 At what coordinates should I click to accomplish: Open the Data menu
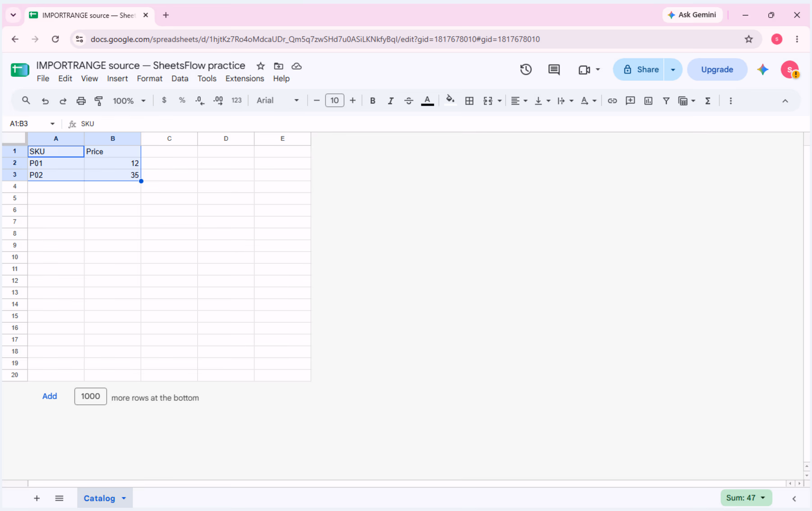coord(180,79)
